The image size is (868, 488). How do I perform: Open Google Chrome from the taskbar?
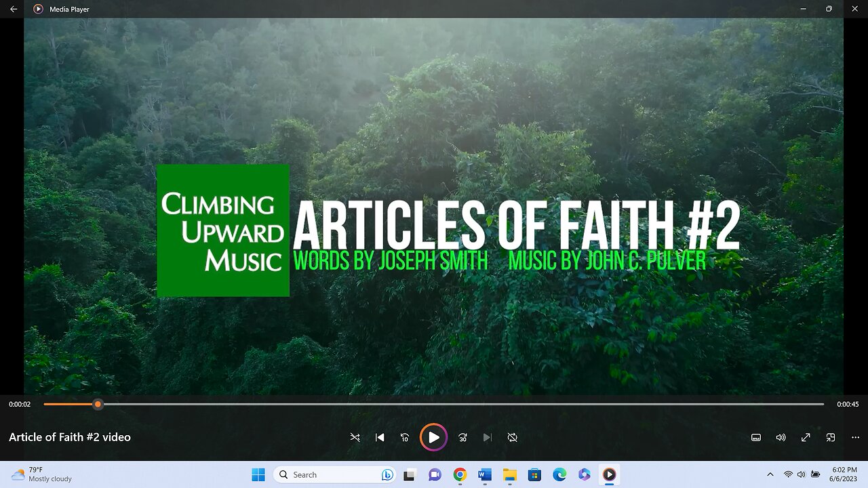[460, 474]
